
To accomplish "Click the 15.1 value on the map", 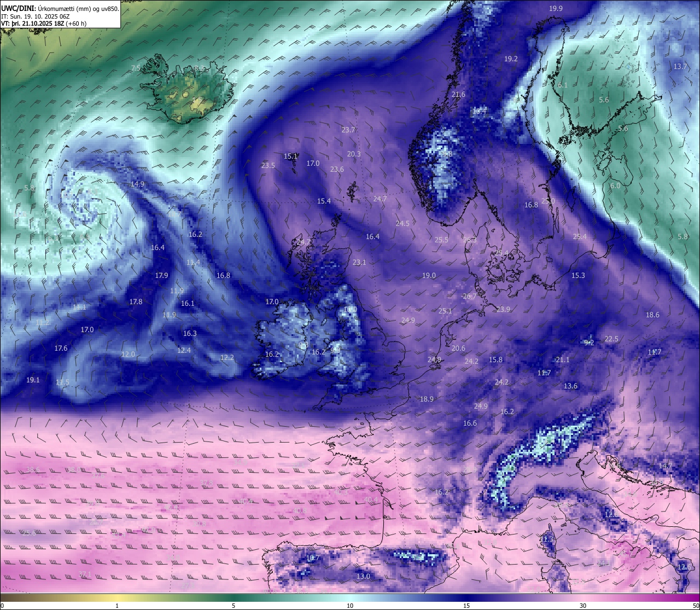I will pos(290,156).
